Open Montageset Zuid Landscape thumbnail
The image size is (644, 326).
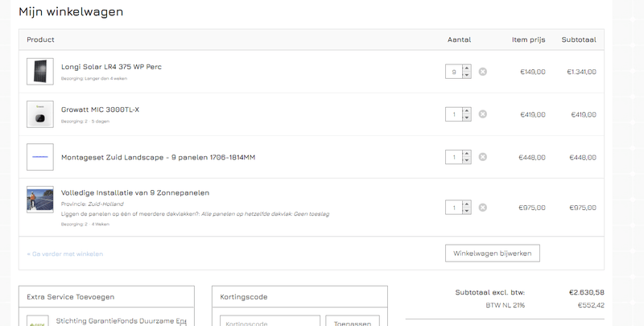pos(40,157)
